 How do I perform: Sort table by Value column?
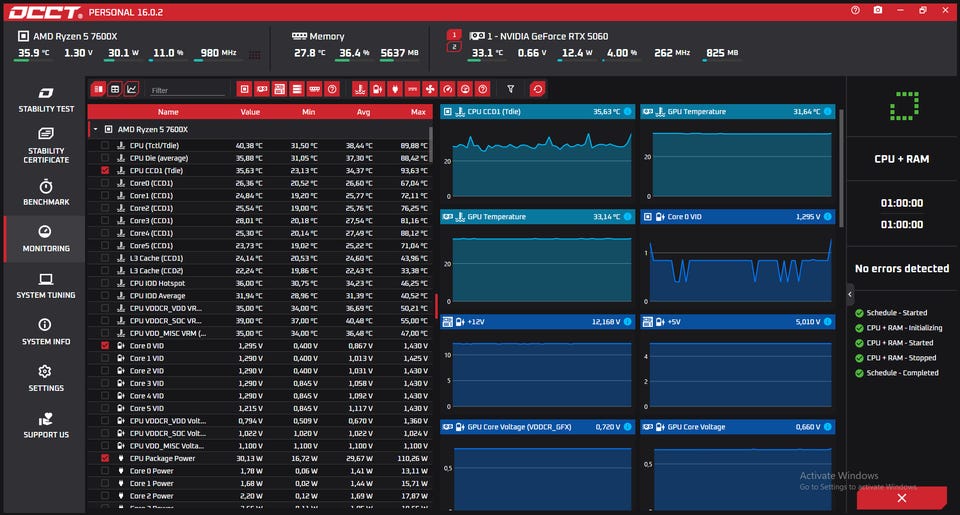pos(250,112)
